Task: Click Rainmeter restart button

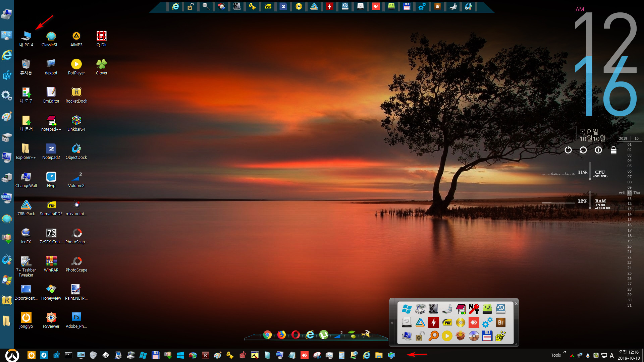Action: [583, 150]
